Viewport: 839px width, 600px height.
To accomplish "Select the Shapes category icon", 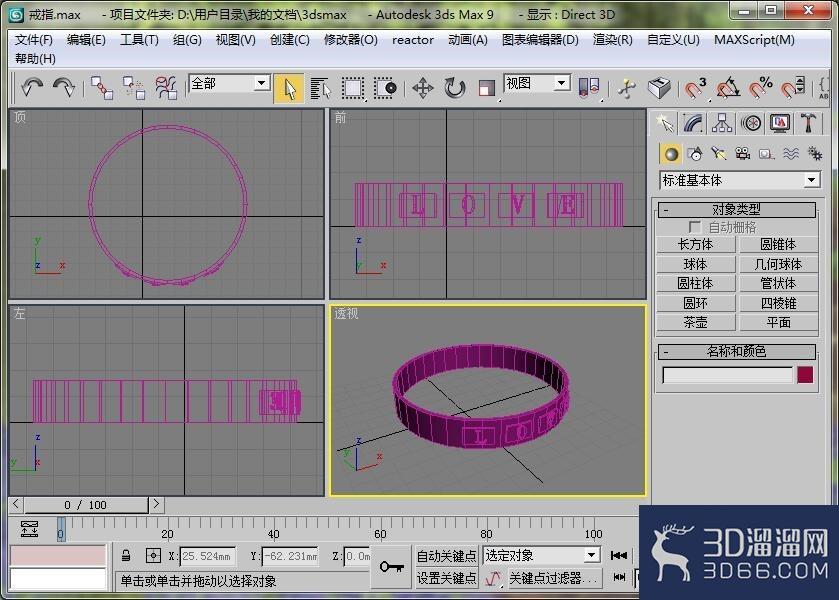I will [695, 154].
